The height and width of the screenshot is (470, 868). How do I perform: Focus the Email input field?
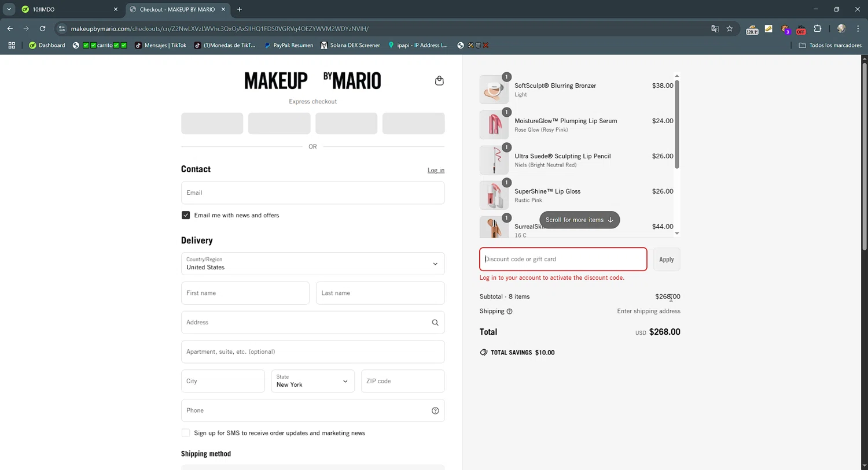pos(312,193)
